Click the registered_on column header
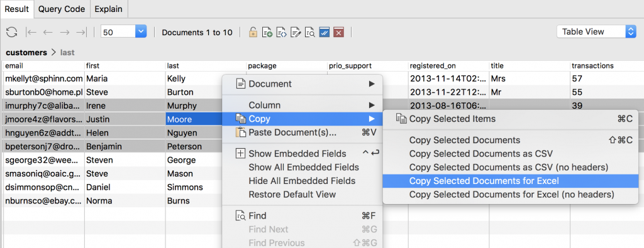This screenshot has height=248, width=644. tap(448, 65)
